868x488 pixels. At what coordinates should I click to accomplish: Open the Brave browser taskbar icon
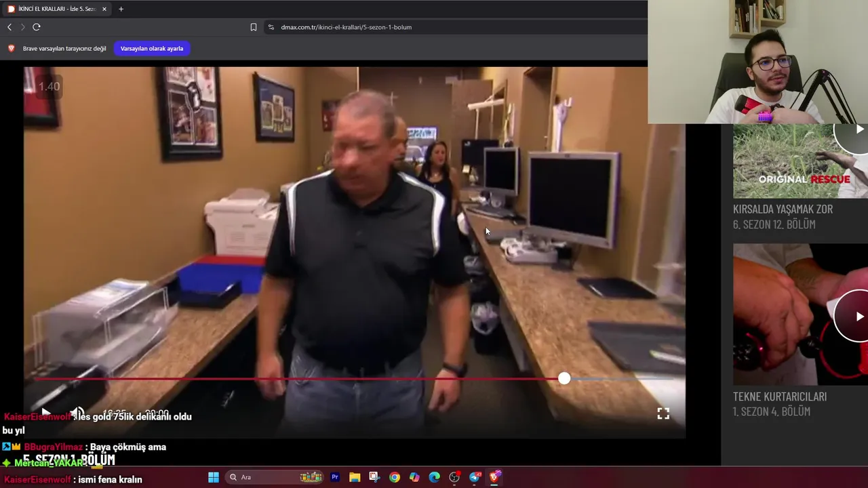[x=494, y=477]
